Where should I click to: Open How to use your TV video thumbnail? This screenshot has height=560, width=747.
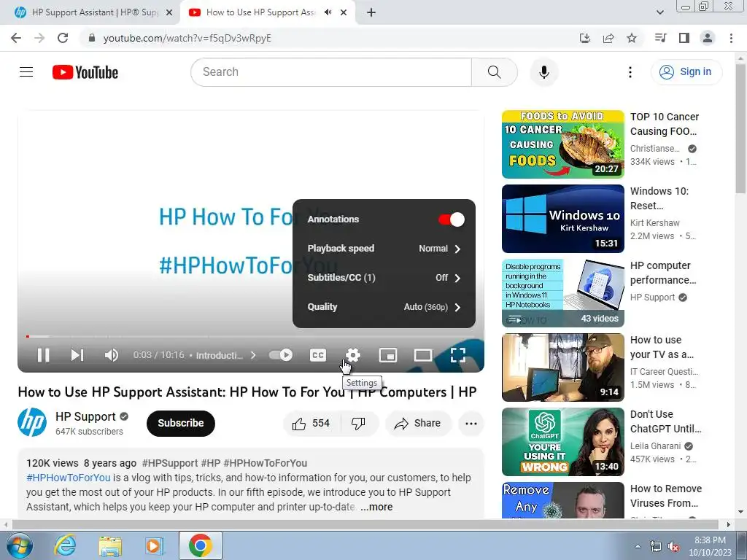click(562, 367)
